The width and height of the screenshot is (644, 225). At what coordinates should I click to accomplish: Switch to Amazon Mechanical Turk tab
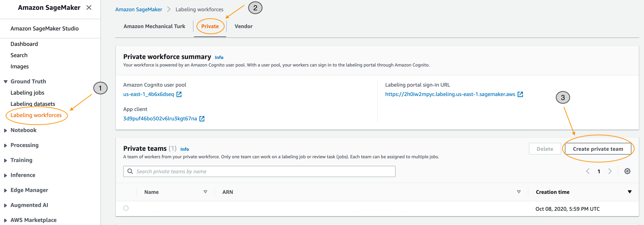pyautogui.click(x=154, y=26)
